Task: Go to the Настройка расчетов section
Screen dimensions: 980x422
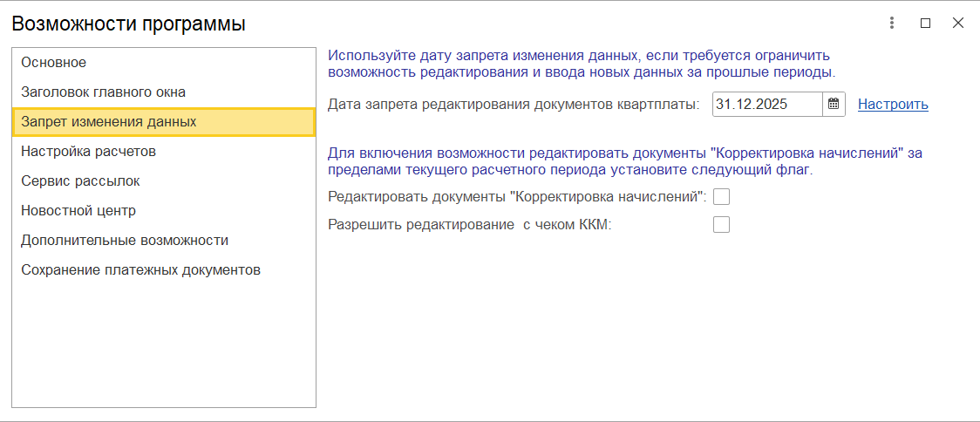Action: click(x=88, y=152)
